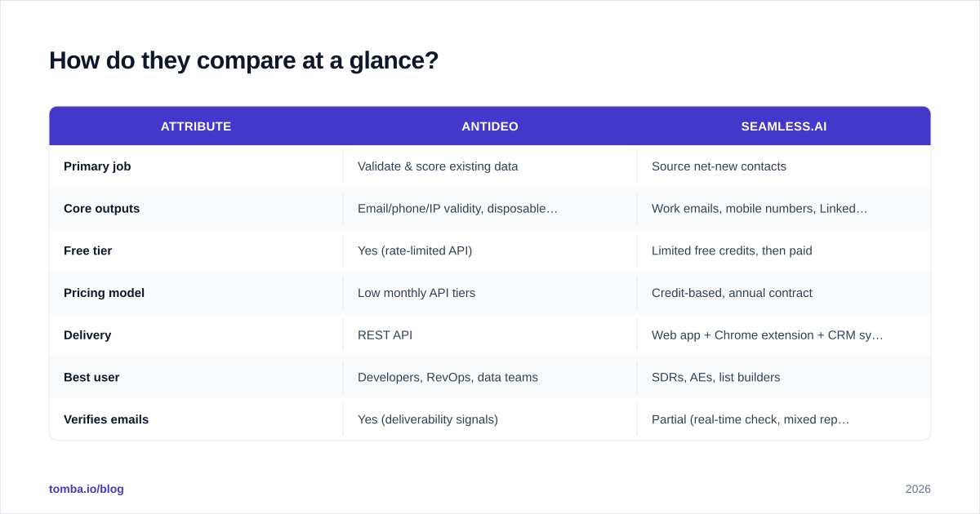This screenshot has height=514, width=980.
Task: Click the heading 'How do they compare at a glance?'
Action: (243, 60)
